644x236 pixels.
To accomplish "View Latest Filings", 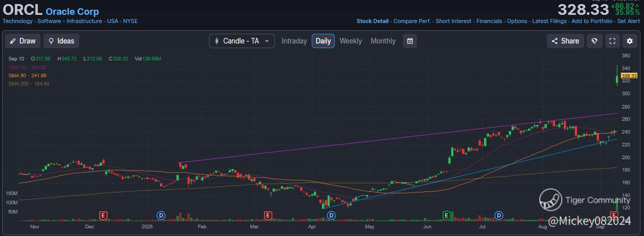I will (549, 21).
